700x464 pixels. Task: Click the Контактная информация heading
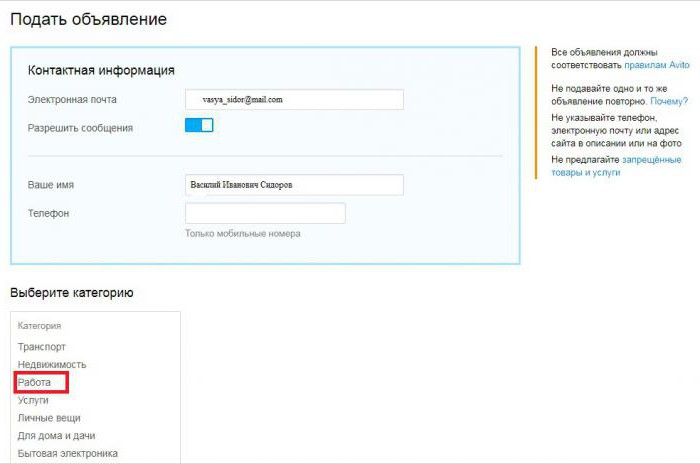point(101,71)
